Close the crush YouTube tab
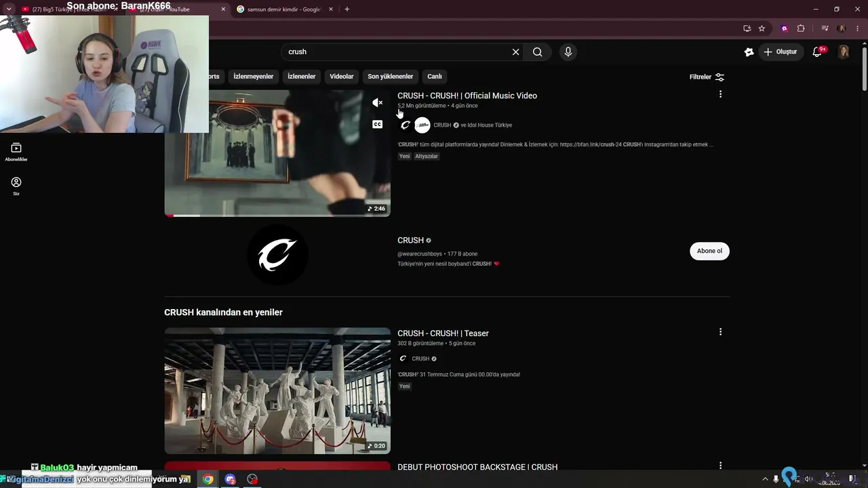 pos(224,9)
